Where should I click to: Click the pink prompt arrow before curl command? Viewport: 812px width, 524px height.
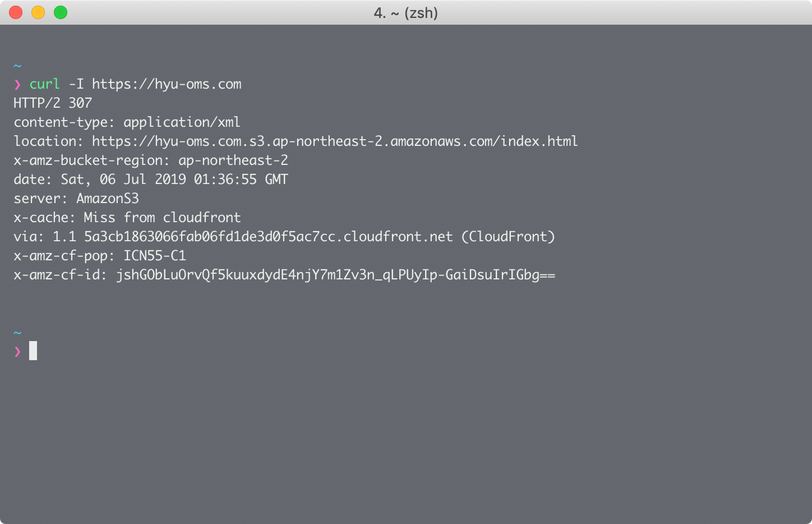[17, 84]
